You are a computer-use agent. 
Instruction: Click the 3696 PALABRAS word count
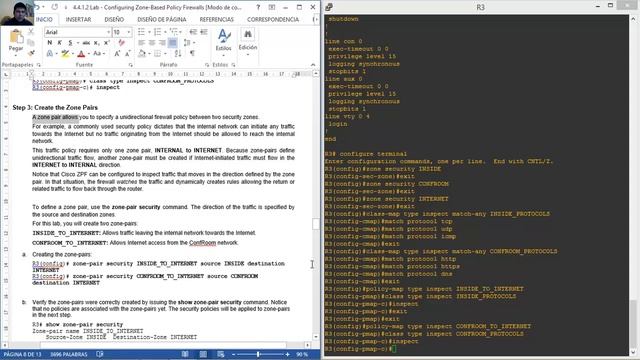click(x=69, y=354)
